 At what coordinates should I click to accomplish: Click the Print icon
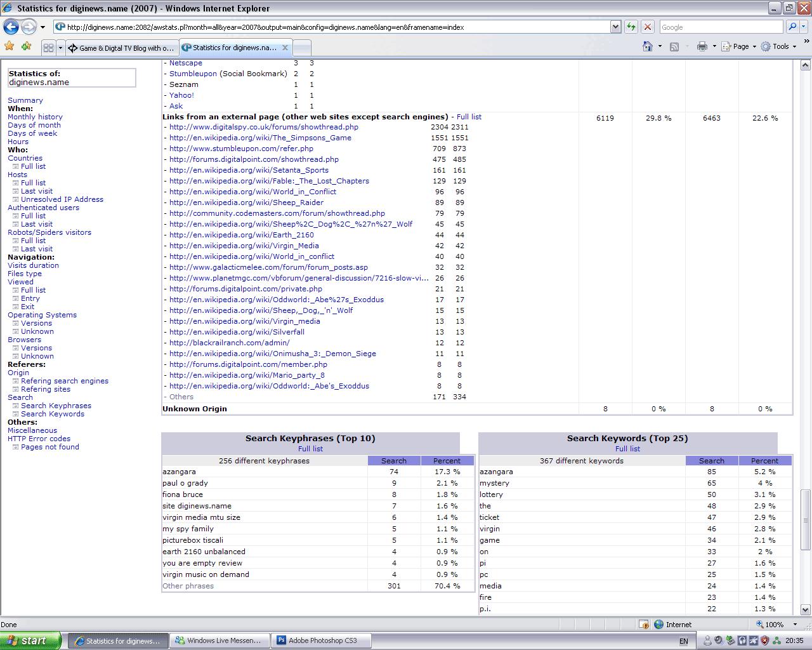coord(702,46)
